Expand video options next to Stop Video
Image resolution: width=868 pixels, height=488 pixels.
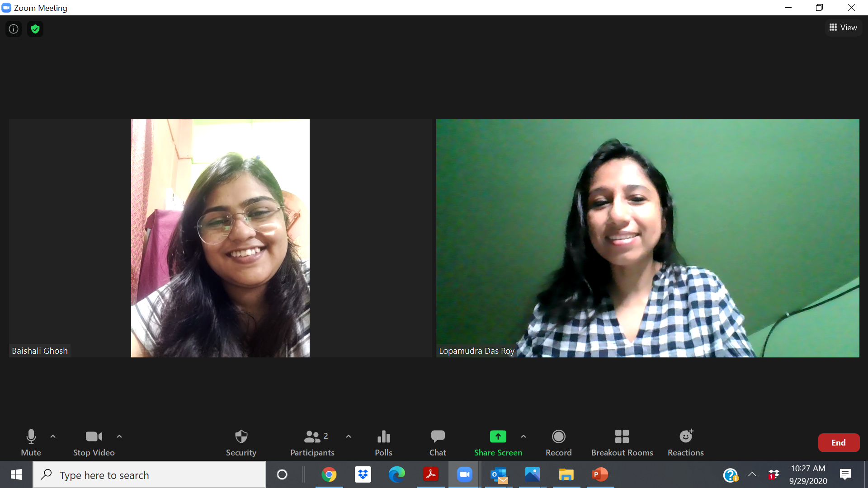119,436
